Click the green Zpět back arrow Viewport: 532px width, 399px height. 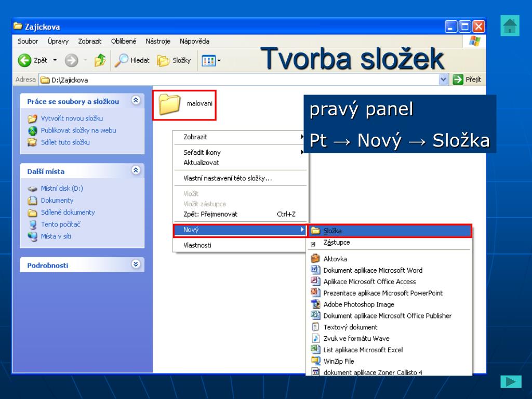click(x=24, y=60)
